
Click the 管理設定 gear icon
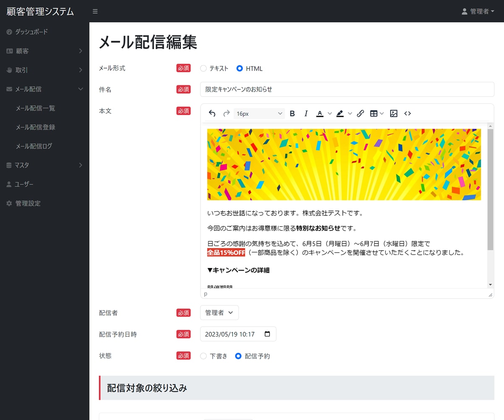(x=9, y=203)
